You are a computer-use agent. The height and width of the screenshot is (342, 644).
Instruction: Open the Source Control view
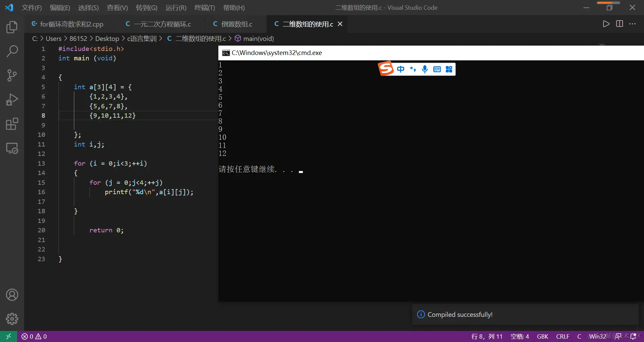tap(12, 75)
